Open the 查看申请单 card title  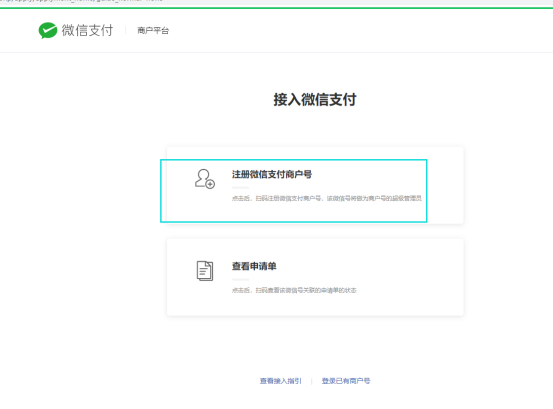click(x=254, y=266)
